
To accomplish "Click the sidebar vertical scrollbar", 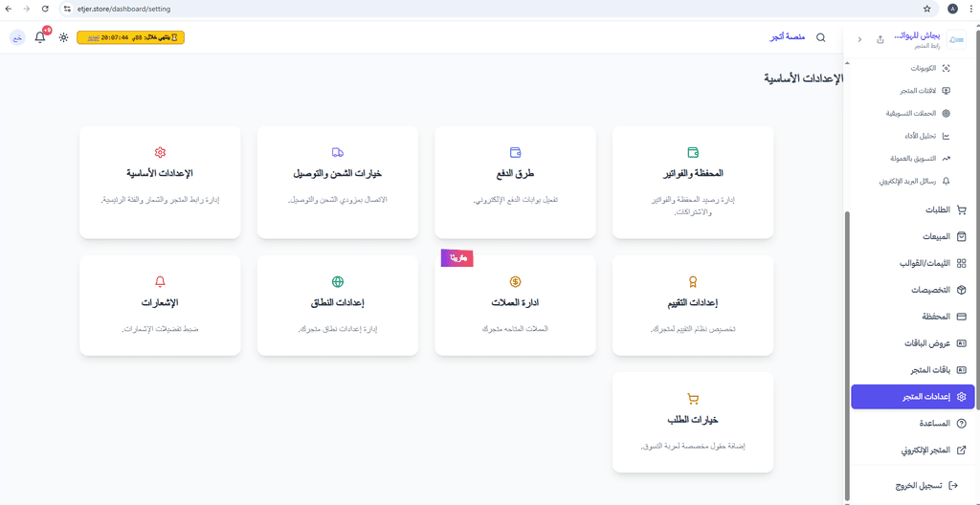I will pyautogui.click(x=847, y=356).
